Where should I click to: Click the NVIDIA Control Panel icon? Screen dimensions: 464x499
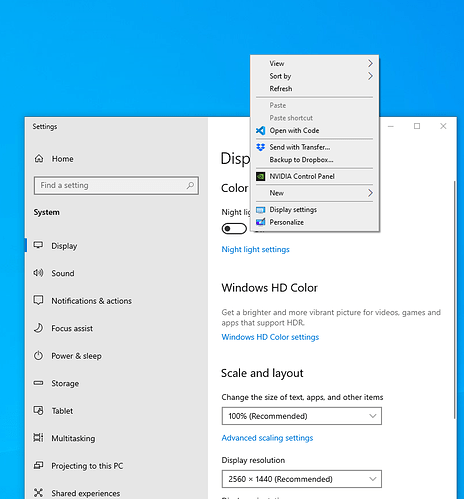pos(261,176)
